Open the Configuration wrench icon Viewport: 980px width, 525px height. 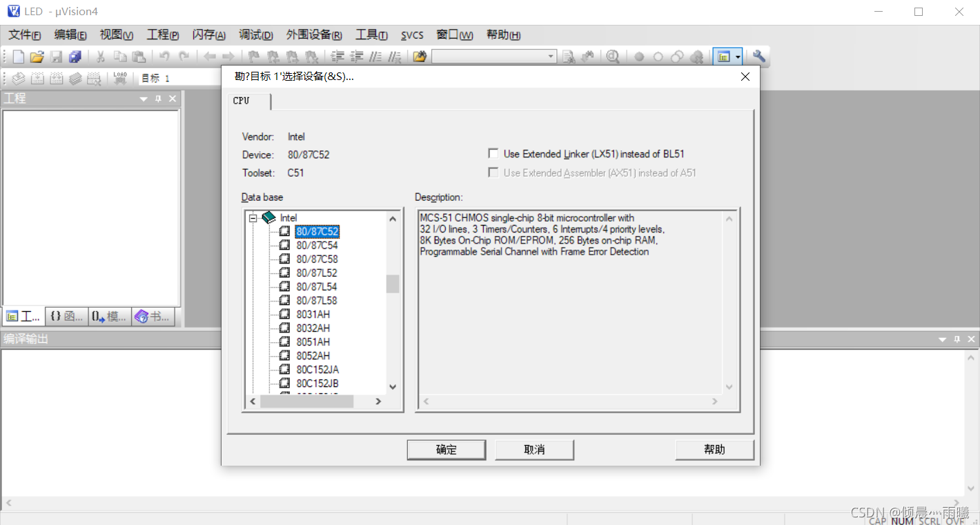(758, 57)
